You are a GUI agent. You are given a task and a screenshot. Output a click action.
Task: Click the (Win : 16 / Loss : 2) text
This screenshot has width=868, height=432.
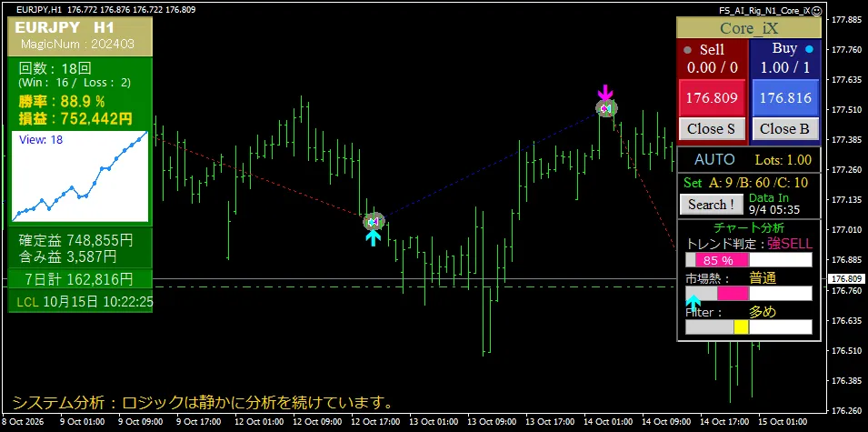coord(75,83)
